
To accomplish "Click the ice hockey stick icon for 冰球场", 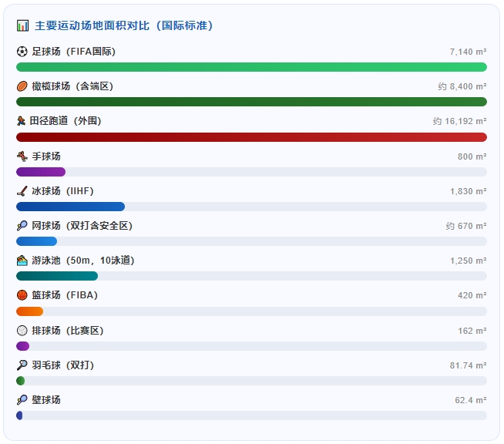I will 22,191.
